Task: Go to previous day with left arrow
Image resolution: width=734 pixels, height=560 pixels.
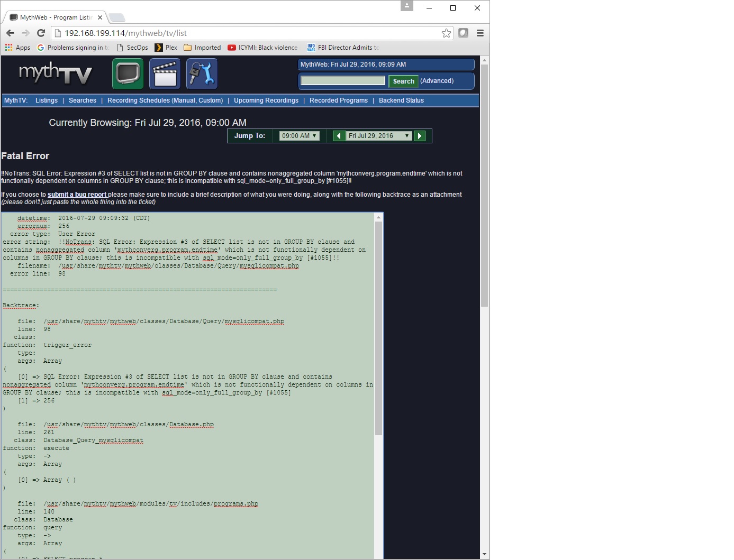Action: [339, 136]
